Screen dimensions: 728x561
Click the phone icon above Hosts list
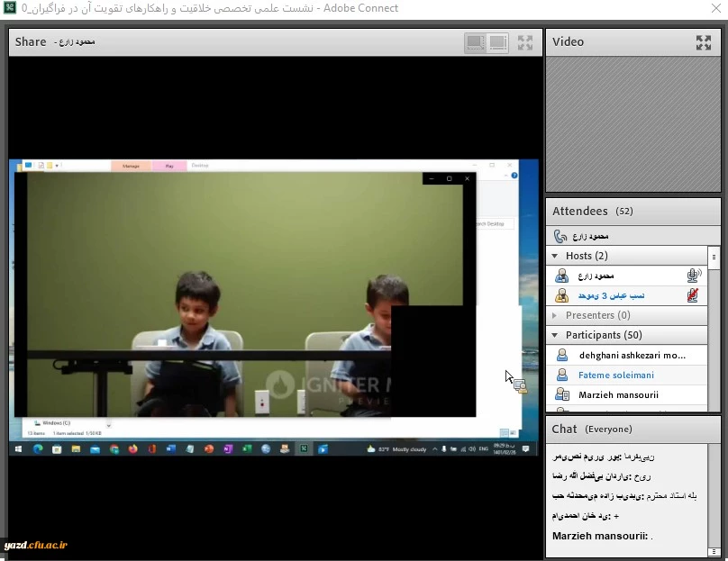click(x=560, y=237)
